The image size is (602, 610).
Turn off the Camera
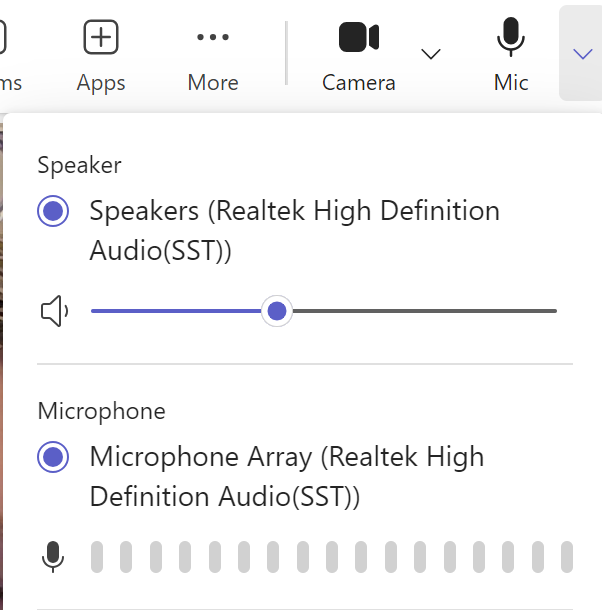359,55
